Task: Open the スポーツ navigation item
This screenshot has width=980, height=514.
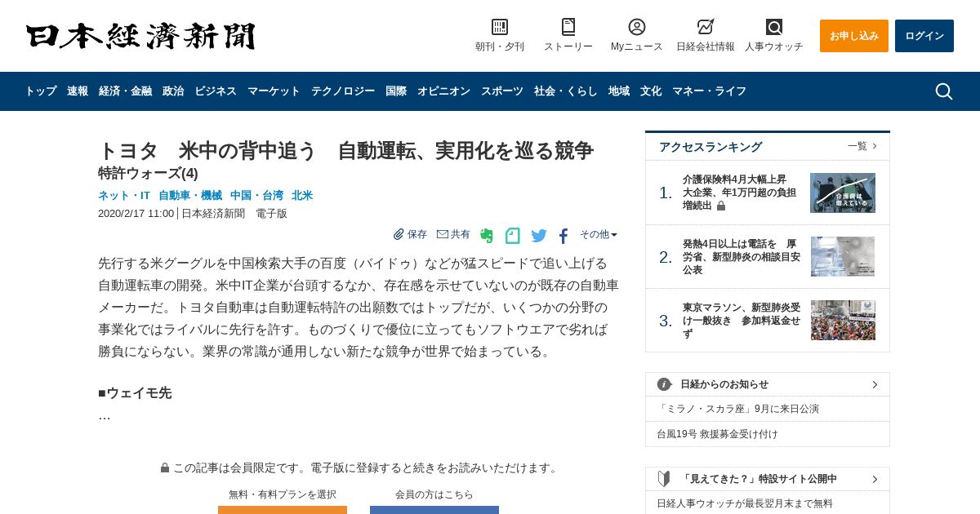Action: [x=502, y=91]
